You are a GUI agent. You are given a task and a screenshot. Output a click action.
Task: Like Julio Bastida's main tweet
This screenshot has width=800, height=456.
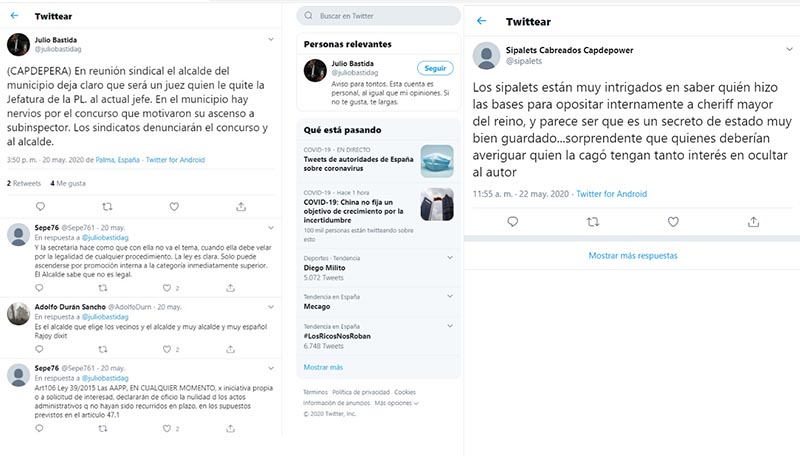[x=174, y=207]
